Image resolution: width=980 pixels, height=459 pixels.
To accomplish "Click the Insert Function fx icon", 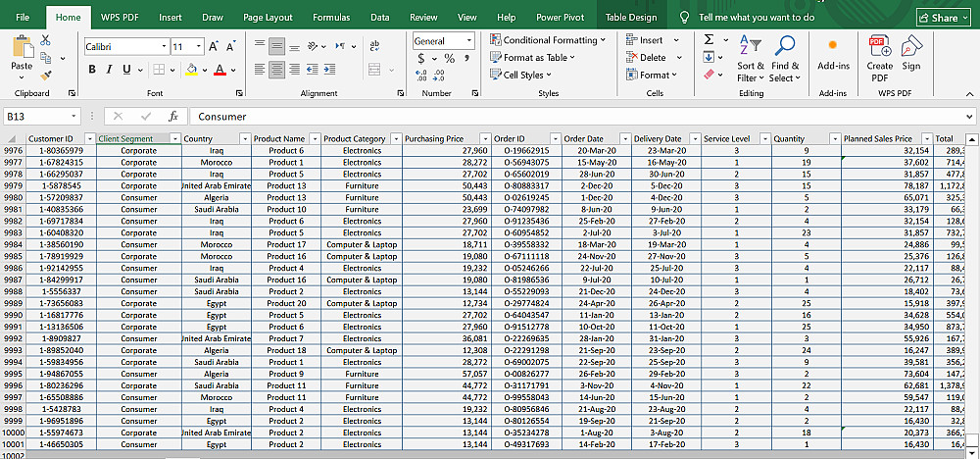I will 173,117.
